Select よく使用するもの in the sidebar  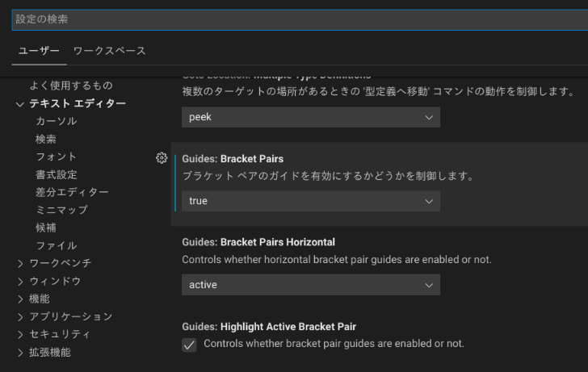71,86
